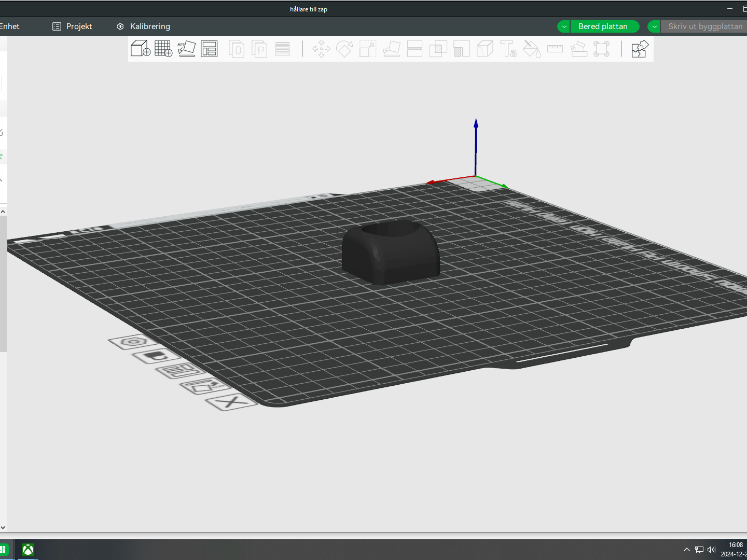Viewport: 747px width, 560px height.
Task: Open the taskbar clock showing 16:08
Action: point(735,550)
